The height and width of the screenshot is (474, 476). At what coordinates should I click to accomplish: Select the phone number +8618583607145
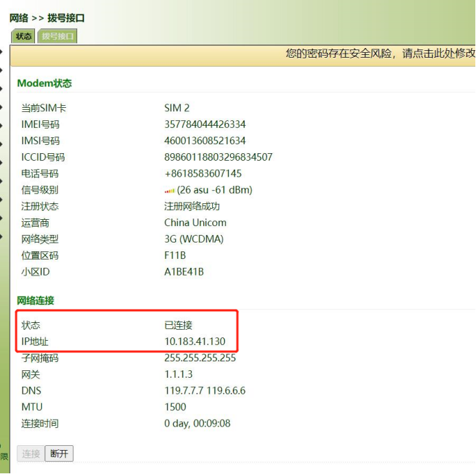pyautogui.click(x=203, y=174)
